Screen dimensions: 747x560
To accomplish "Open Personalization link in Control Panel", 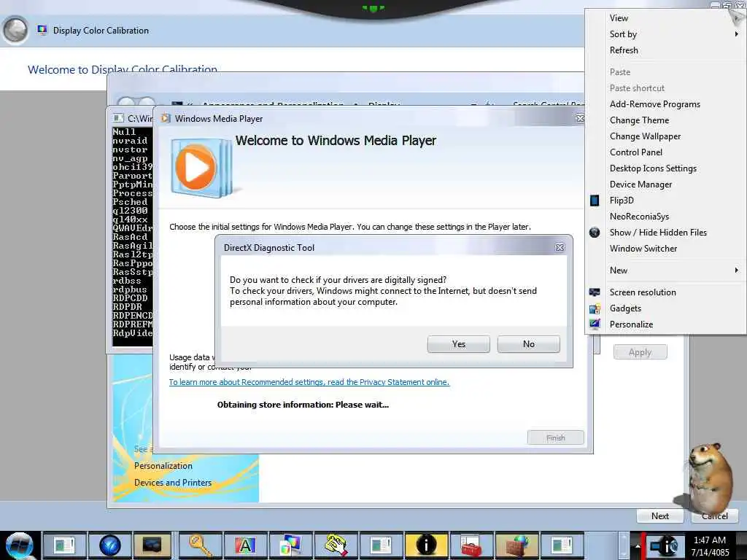I will click(x=163, y=466).
